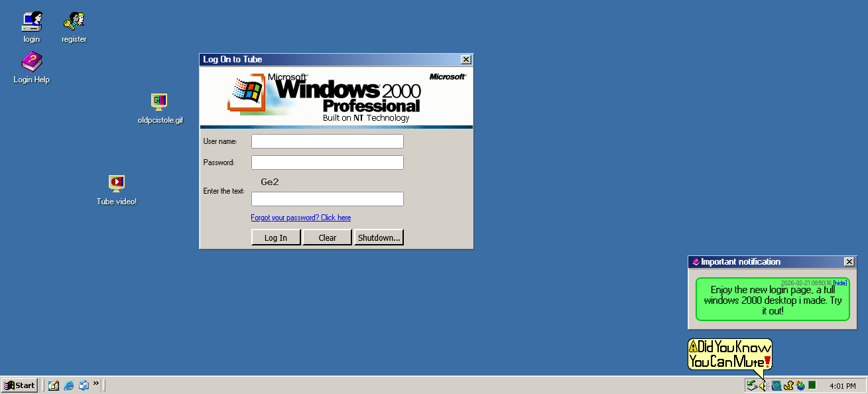Click the speaker volume tray icon

[763, 385]
